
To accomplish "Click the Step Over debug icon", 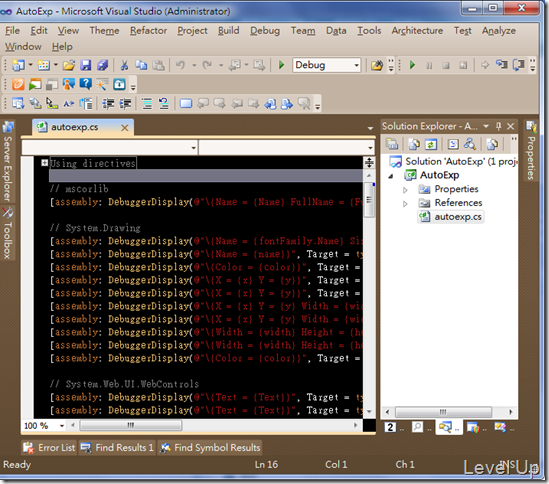I will pyautogui.click(x=519, y=65).
